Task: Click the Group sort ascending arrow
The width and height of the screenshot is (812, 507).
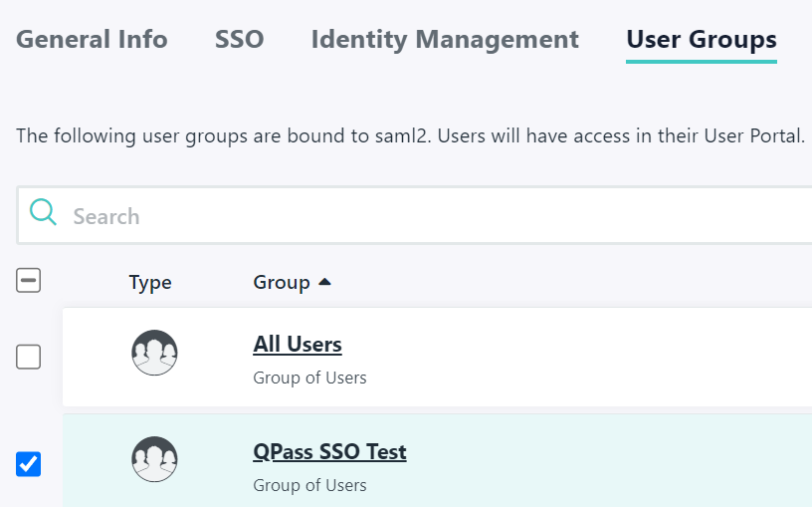Action: click(324, 282)
